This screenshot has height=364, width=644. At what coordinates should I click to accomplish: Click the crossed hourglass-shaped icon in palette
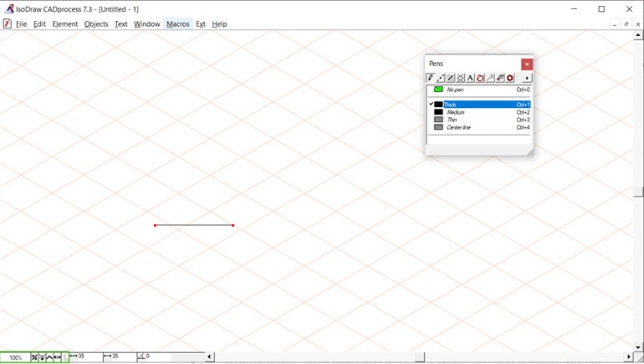pyautogui.click(x=460, y=78)
